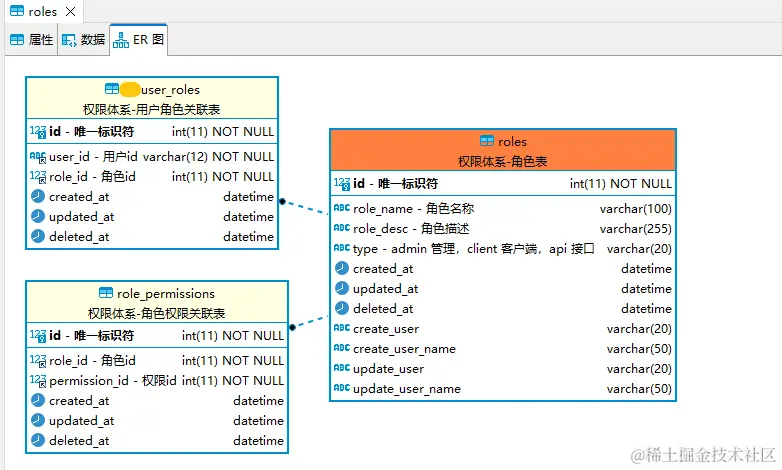Click the role_name ABC type icon
This screenshot has width=782, height=470.
click(x=342, y=208)
